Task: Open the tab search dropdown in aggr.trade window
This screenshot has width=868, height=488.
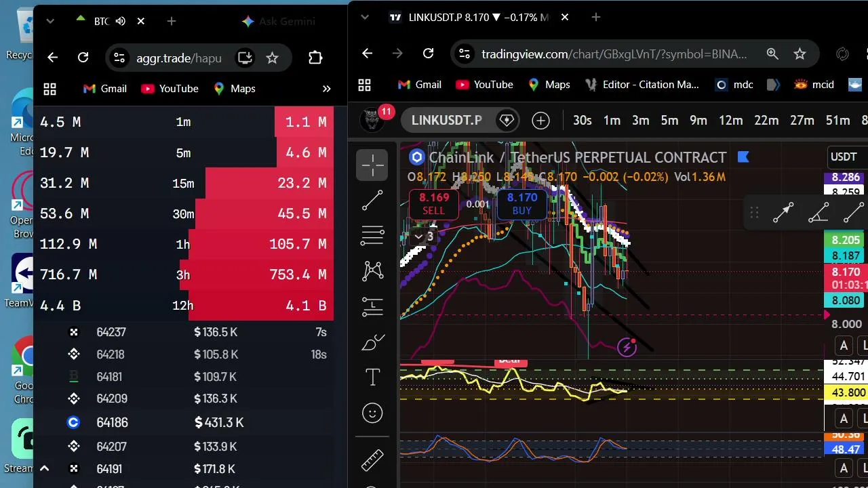Action: pyautogui.click(x=50, y=21)
